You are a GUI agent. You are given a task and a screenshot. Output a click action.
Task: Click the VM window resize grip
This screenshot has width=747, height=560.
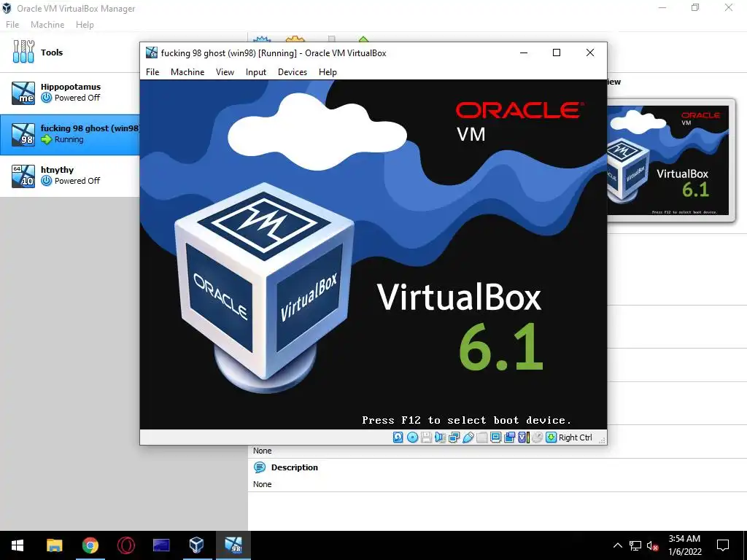click(602, 440)
